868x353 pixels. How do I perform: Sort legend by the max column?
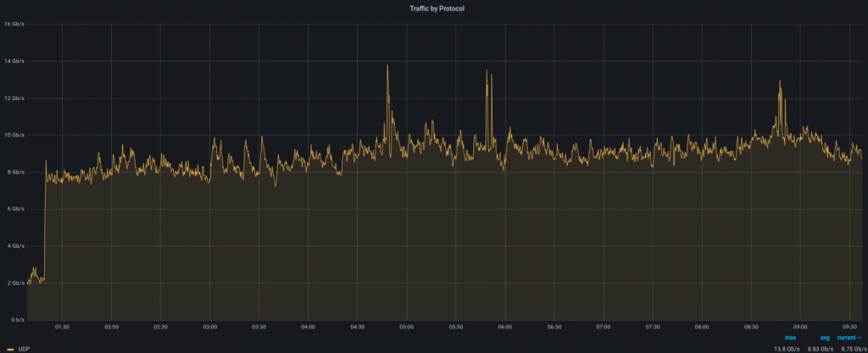(790, 338)
